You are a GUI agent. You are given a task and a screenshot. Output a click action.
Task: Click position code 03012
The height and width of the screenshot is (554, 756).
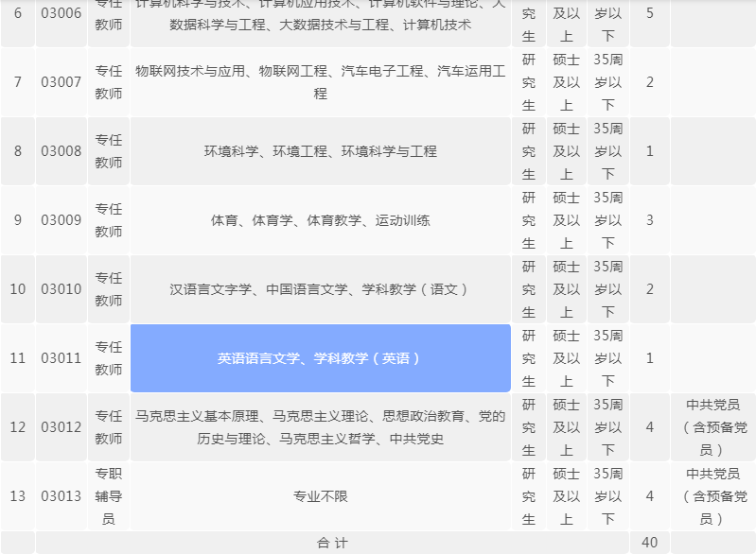pos(62,426)
